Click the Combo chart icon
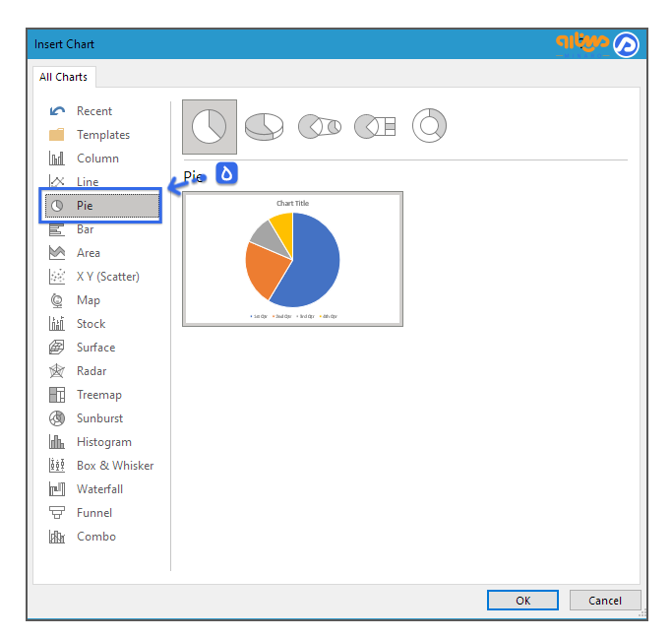The height and width of the screenshot is (638, 672). click(56, 537)
